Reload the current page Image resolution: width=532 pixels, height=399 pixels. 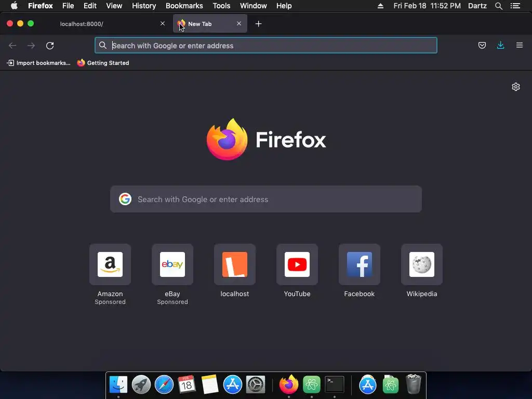tap(50, 46)
